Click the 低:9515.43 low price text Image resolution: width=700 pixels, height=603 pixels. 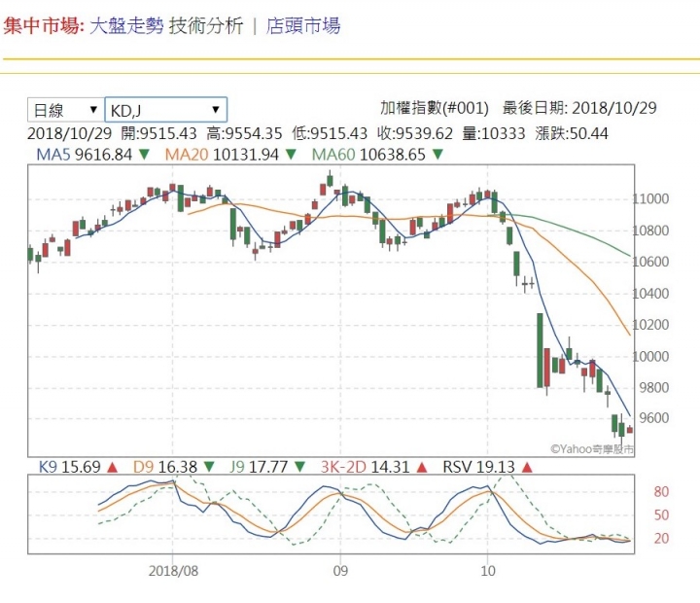tap(330, 133)
